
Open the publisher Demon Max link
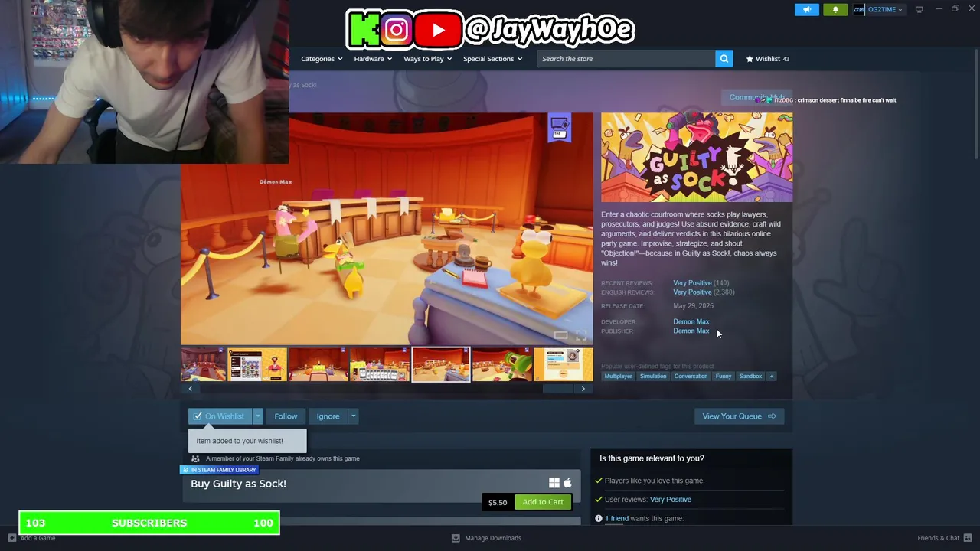click(x=691, y=331)
